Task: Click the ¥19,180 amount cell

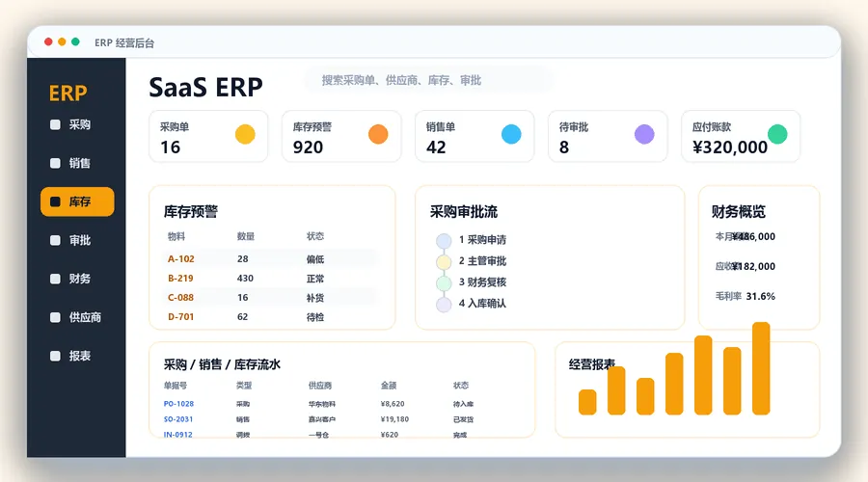Action: [394, 419]
